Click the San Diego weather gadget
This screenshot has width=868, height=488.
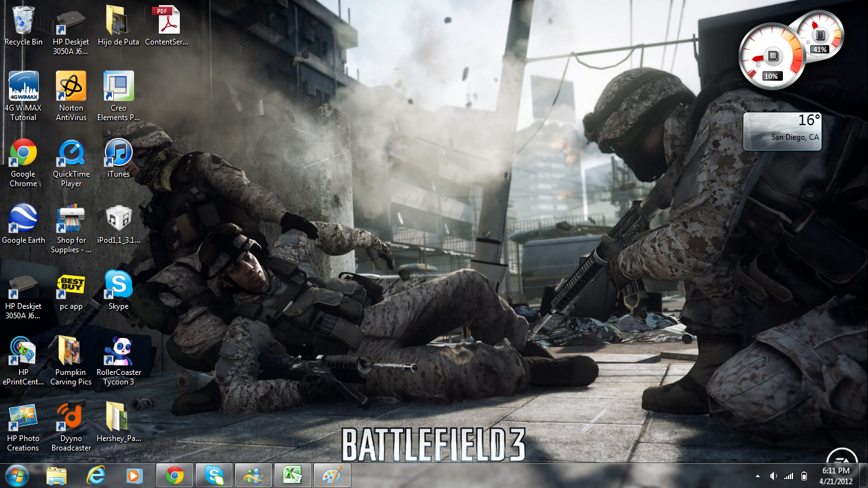point(782,132)
